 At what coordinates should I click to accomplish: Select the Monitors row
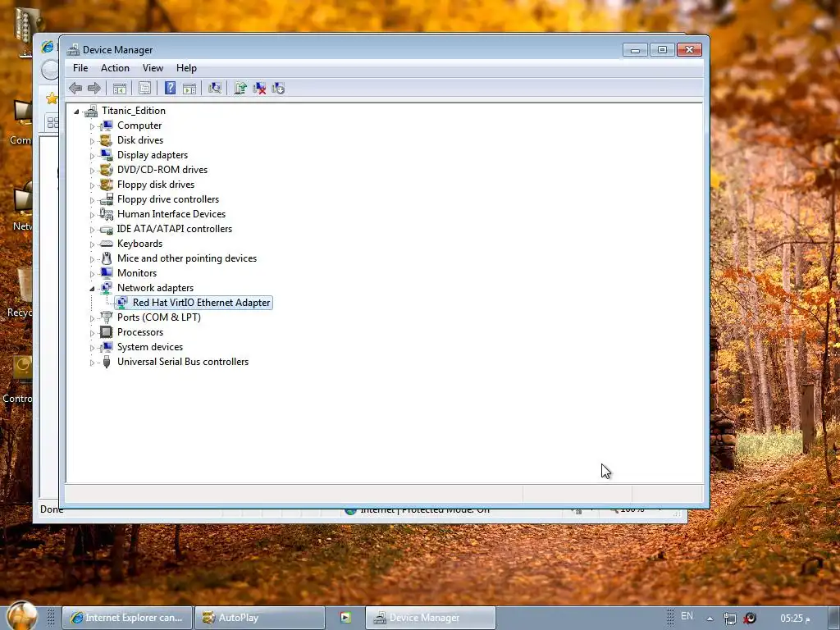pyautogui.click(x=137, y=273)
